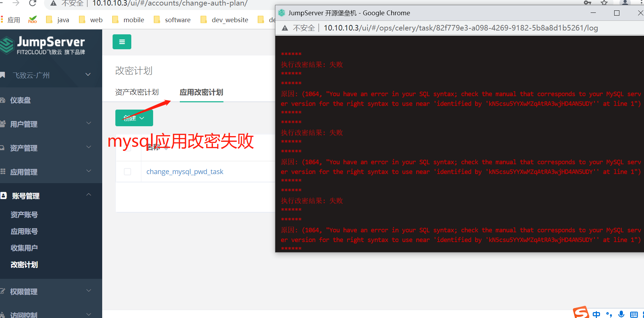The width and height of the screenshot is (644, 318).
Task: Click the microphone icon on the input method bar
Action: 621,314
